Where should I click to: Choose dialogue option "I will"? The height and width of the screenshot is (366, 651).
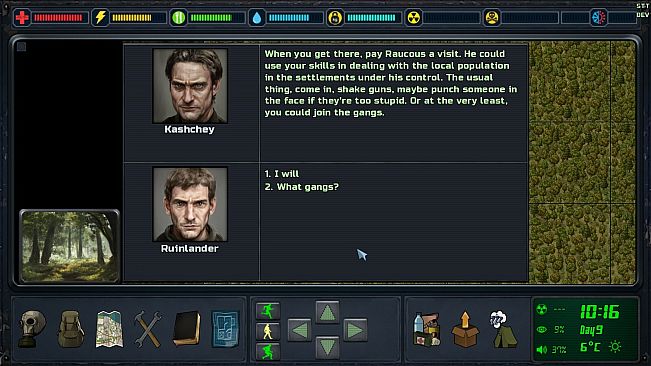point(281,174)
